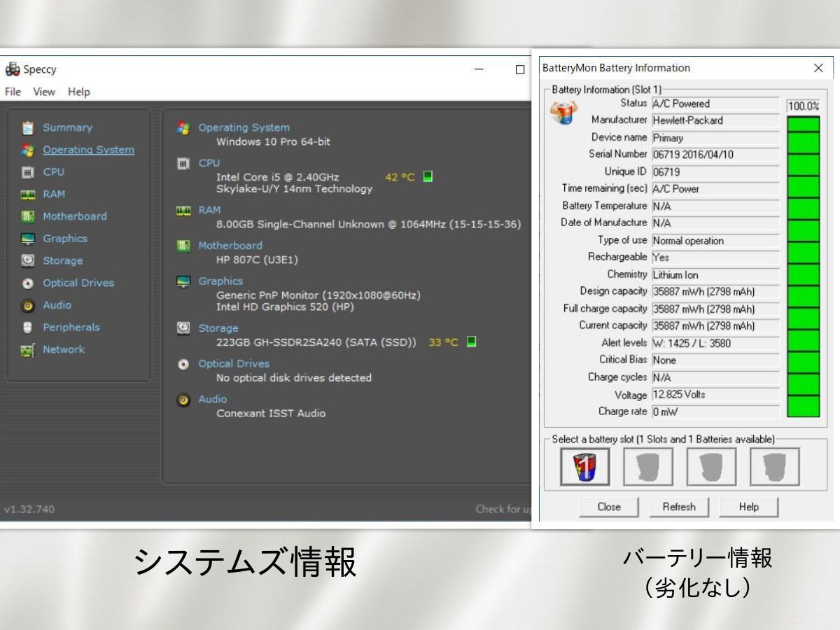Click HP 807C (U3E1) motherboard text

pos(257,260)
